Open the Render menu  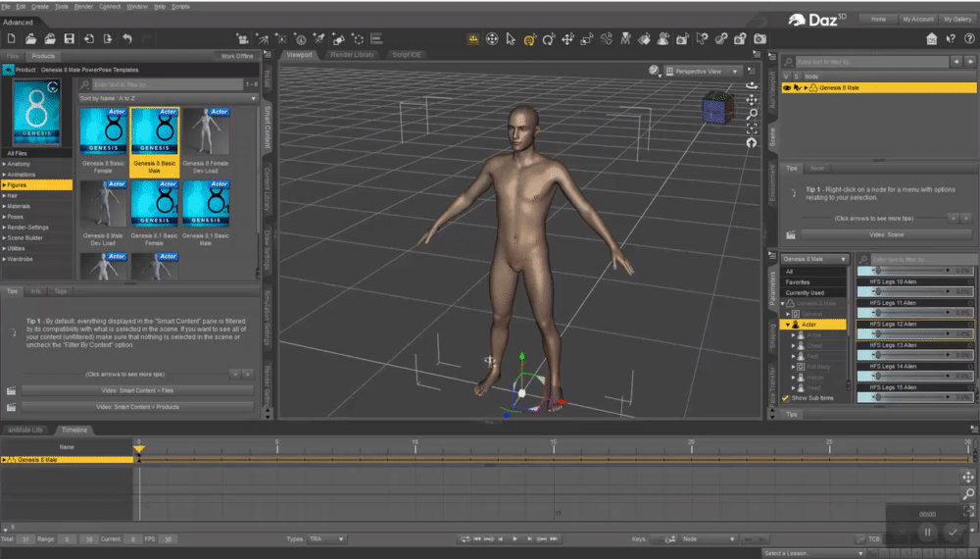(85, 7)
